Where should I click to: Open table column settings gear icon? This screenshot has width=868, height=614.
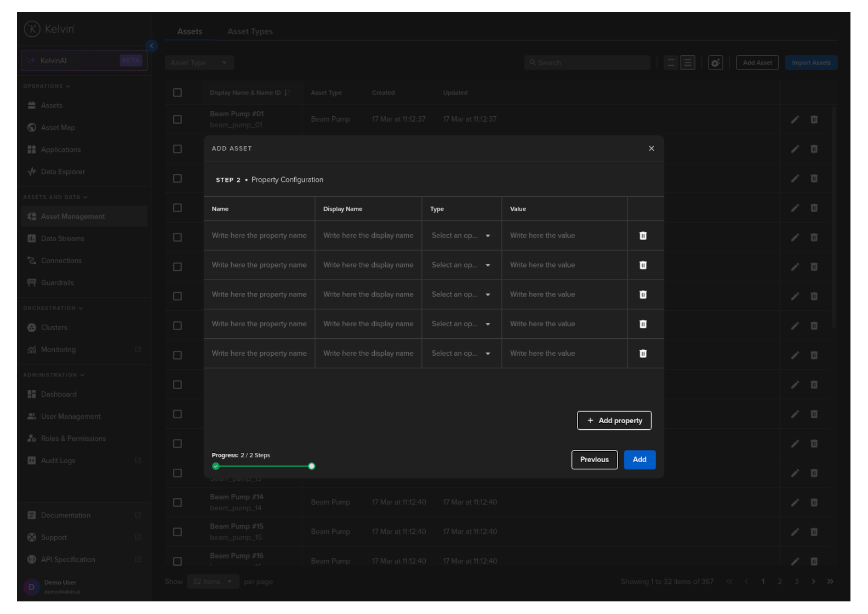click(x=715, y=63)
